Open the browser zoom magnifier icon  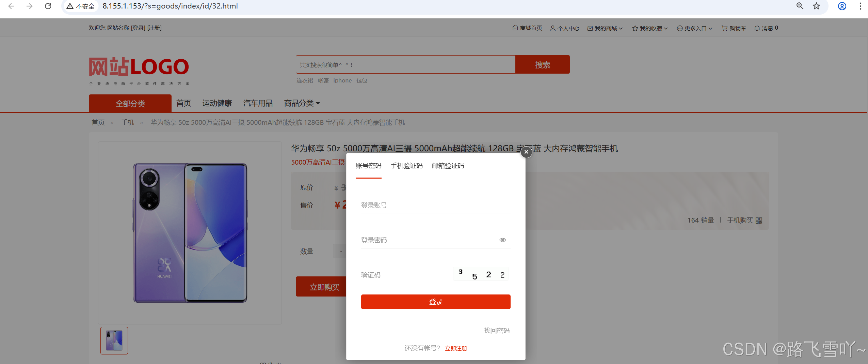800,6
